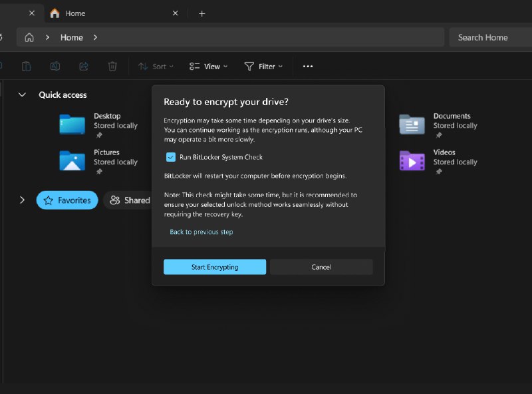This screenshot has height=394, width=532.
Task: Expand chevron before Home breadcrumb
Action: click(47, 37)
